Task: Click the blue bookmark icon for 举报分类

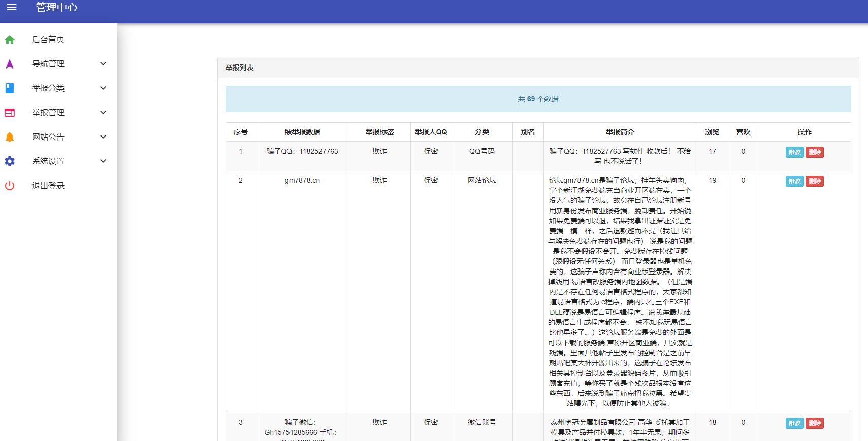Action: coord(10,88)
